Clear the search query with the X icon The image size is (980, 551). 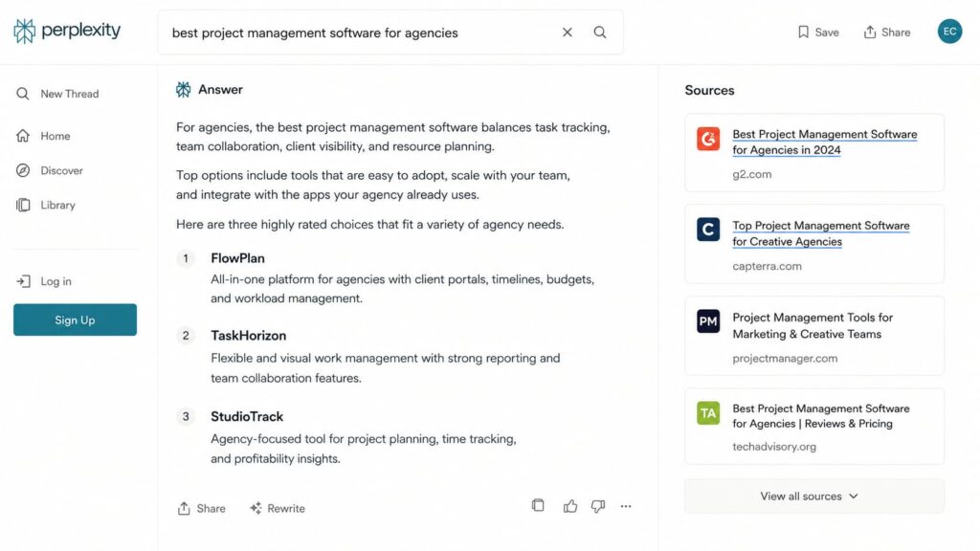point(567,33)
